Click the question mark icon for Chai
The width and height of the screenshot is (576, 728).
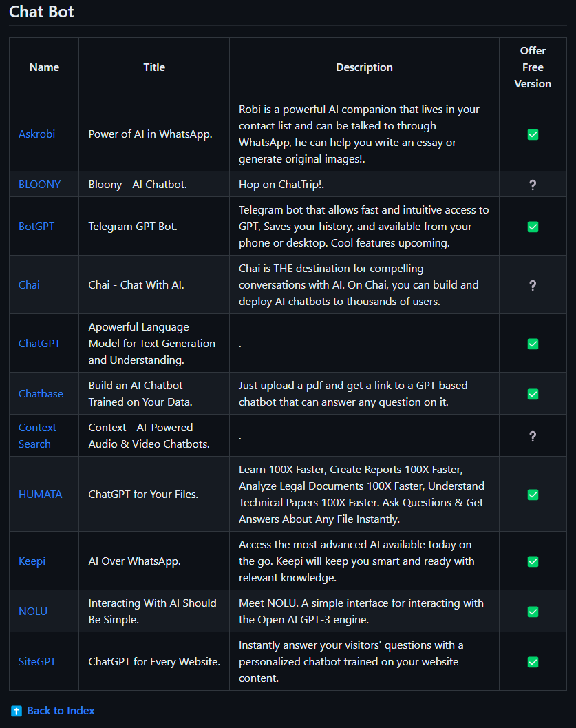(x=533, y=285)
